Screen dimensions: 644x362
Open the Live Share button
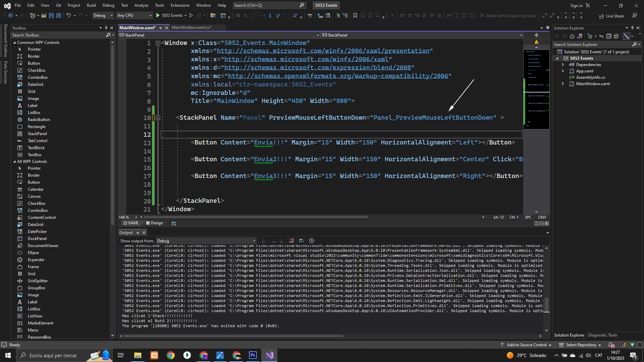click(611, 16)
